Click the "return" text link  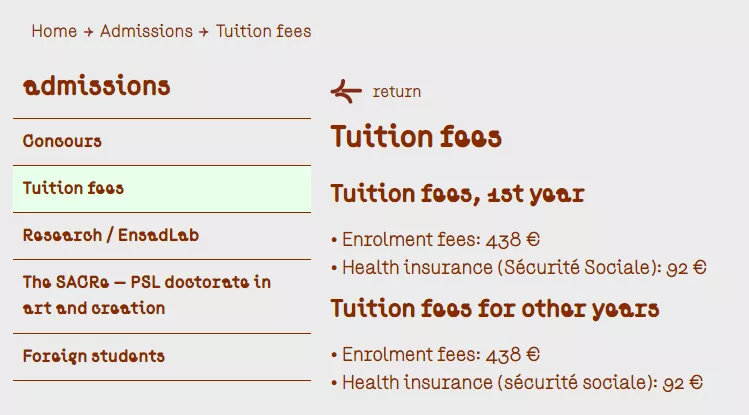pos(396,92)
